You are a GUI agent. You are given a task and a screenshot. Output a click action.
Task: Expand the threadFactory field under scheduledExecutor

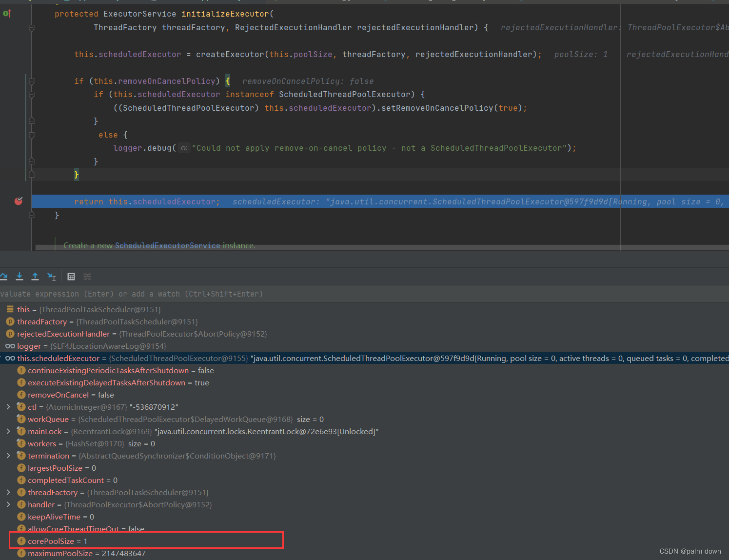(8, 492)
